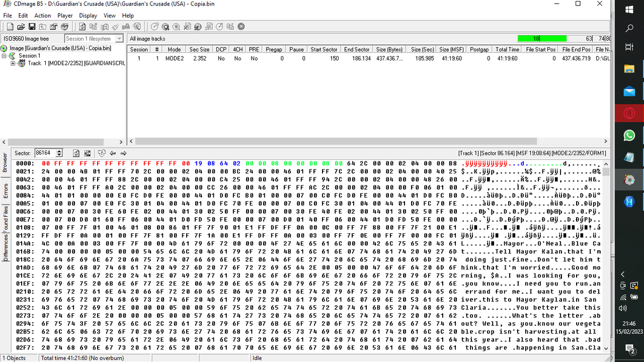Switch to the Errors side tab
Viewport: 644px width, 362px height.
click(5, 191)
